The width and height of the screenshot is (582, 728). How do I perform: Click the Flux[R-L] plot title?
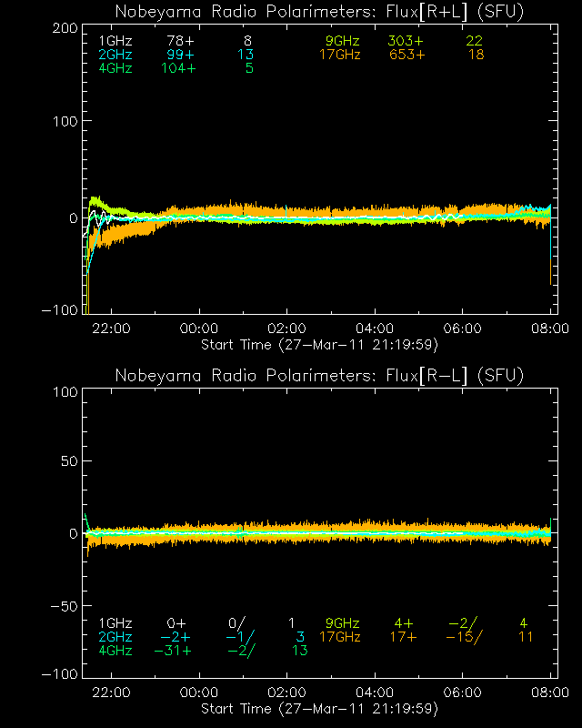pos(319,376)
